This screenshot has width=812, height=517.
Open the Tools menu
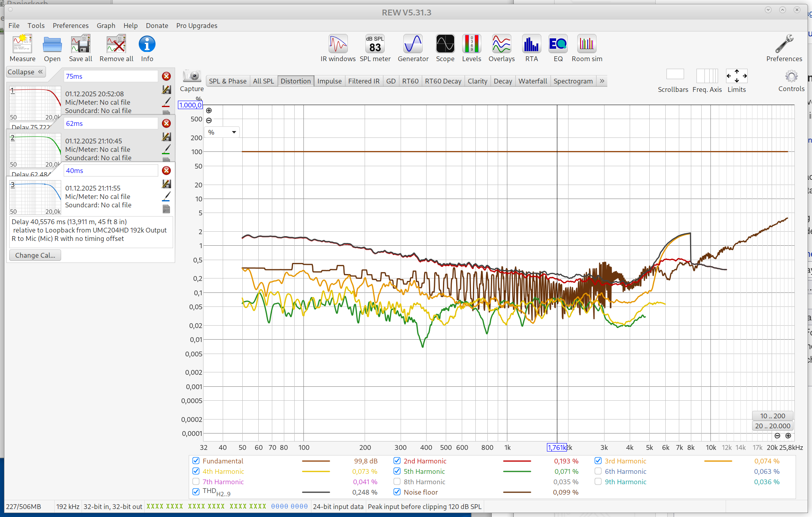point(36,26)
